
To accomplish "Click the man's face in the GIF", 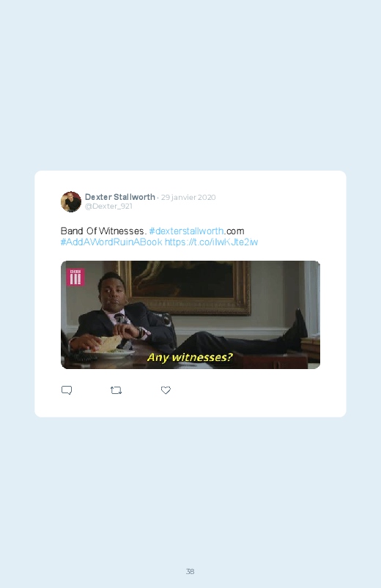I will (110, 290).
